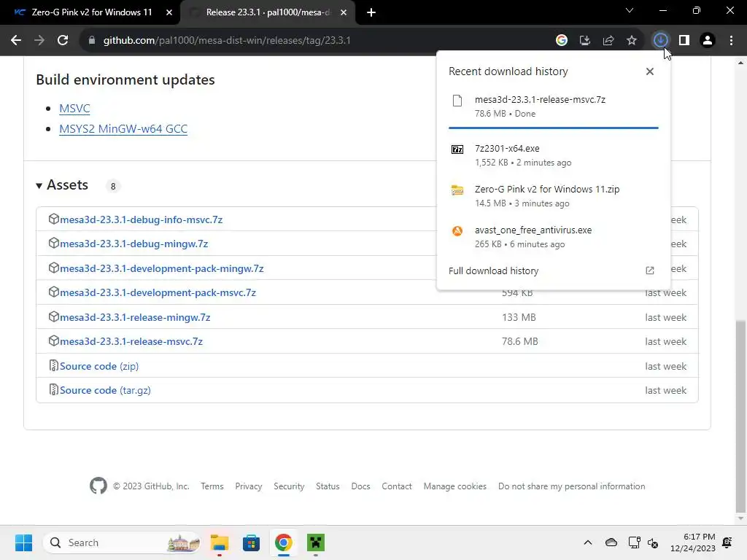
Task: Close the Release 23.3.1 tab
Action: pyautogui.click(x=344, y=12)
